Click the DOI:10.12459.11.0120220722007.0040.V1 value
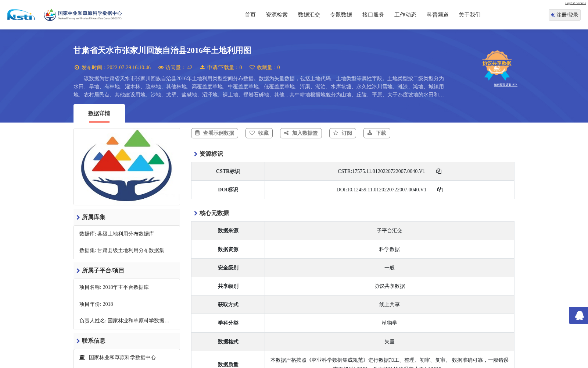The image size is (588, 368). click(x=381, y=190)
